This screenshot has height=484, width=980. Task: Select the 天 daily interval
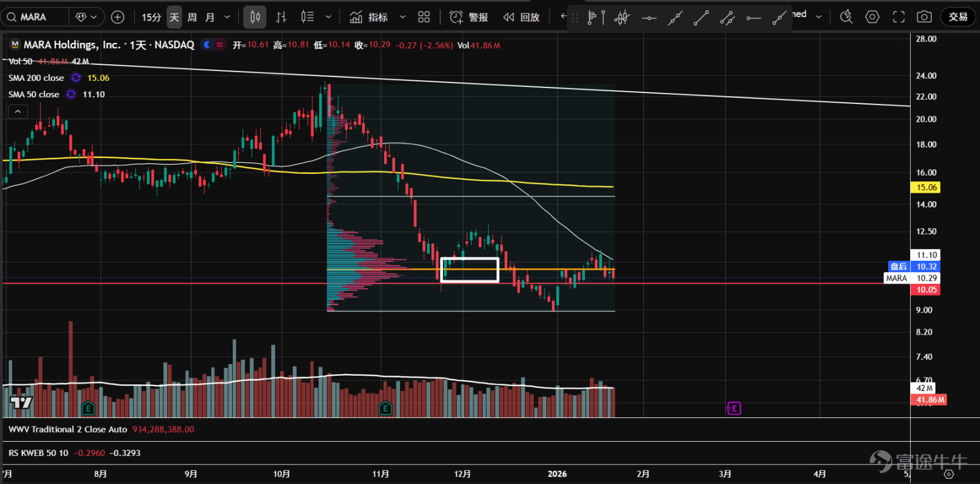point(175,17)
